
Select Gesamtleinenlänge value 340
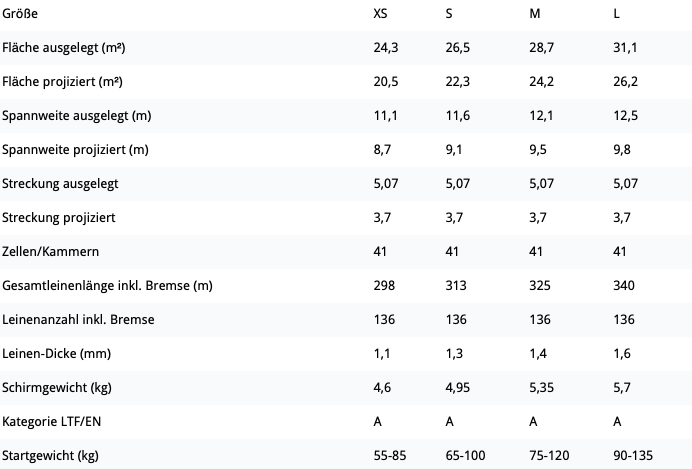tap(624, 285)
